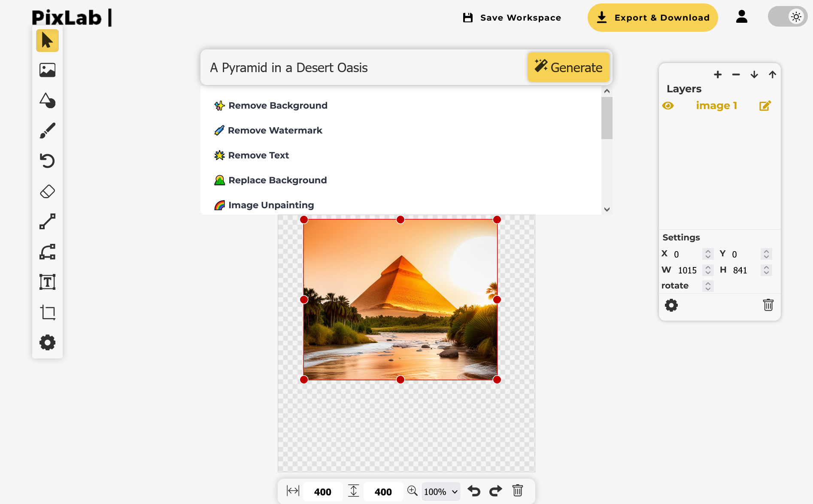Select the Eraser tool

click(x=47, y=191)
